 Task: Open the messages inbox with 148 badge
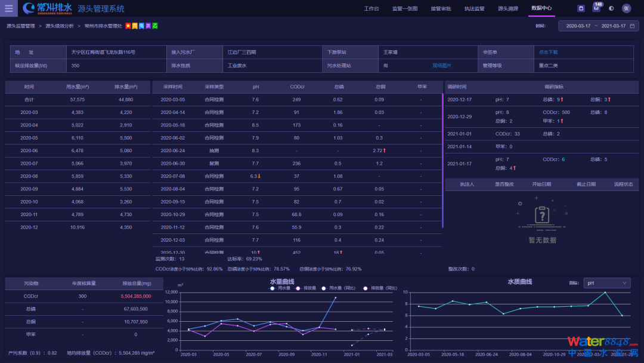[596, 8]
